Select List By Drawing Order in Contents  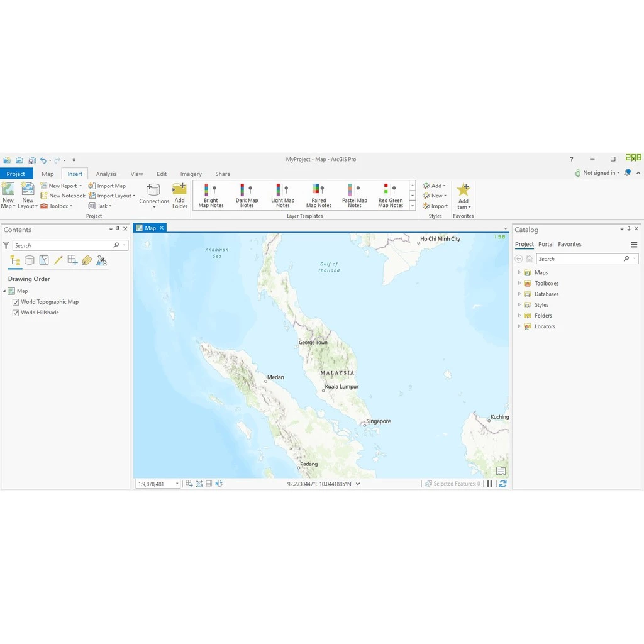point(15,260)
